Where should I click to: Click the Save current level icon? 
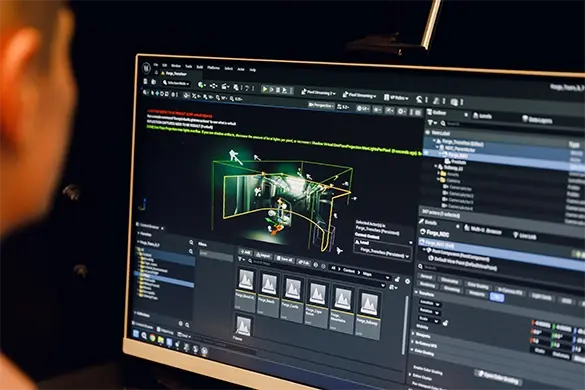click(x=146, y=81)
